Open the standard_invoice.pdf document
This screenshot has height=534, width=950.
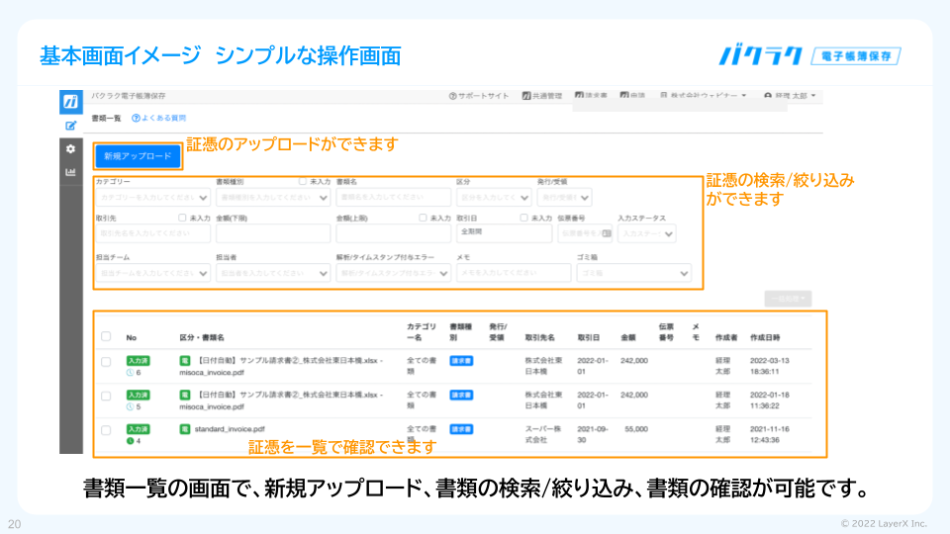[230, 429]
